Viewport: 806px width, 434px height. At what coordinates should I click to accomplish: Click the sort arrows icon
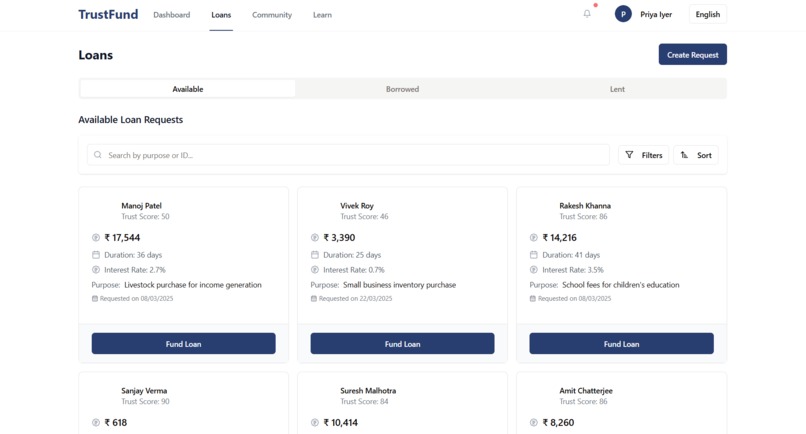coord(684,155)
